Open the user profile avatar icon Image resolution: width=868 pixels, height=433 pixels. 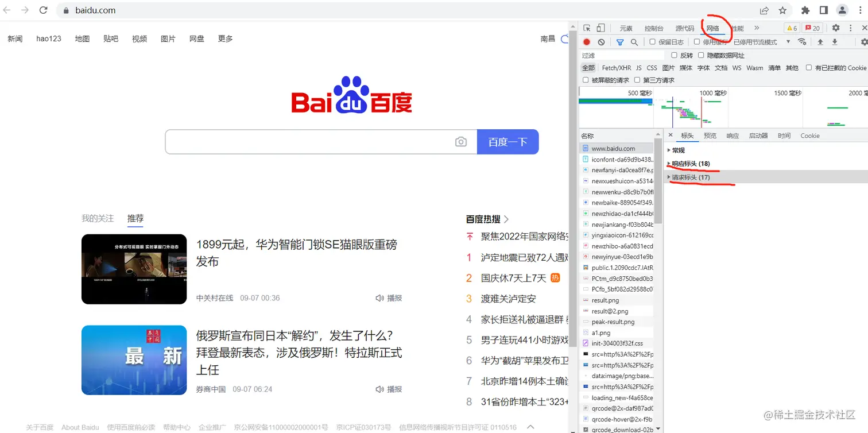coord(842,10)
